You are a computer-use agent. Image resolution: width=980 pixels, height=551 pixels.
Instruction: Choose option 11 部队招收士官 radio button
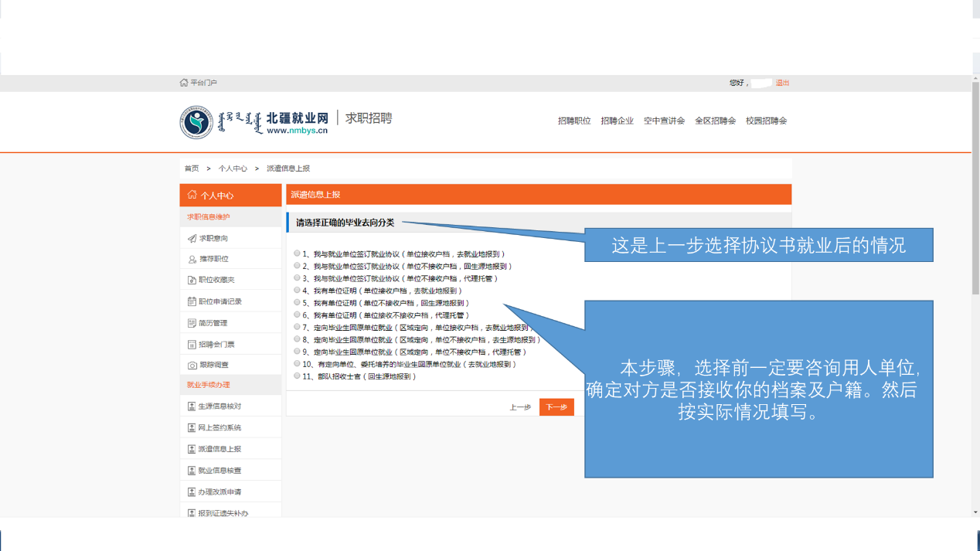coord(298,376)
